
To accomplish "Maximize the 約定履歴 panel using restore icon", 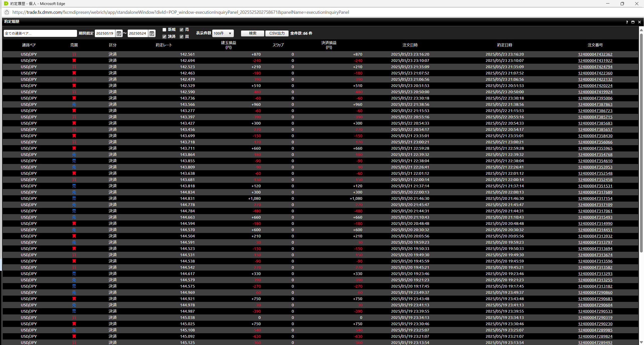I will pyautogui.click(x=633, y=22).
